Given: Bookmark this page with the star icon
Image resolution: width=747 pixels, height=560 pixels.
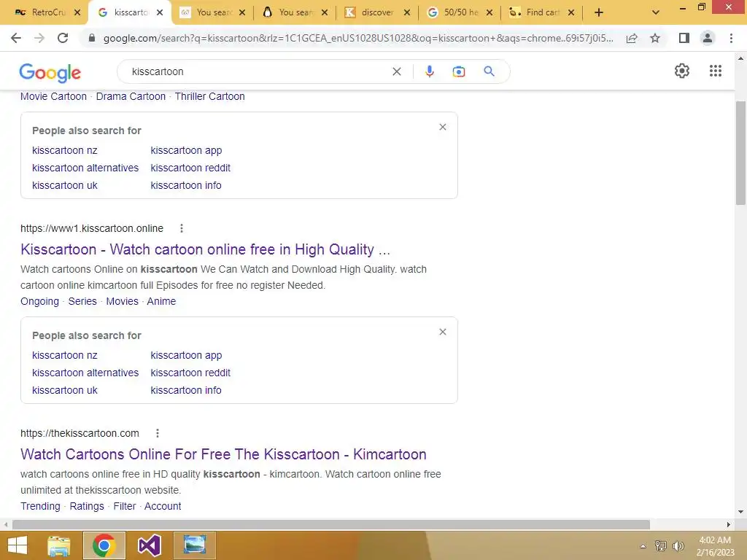Looking at the screenshot, I should (x=655, y=38).
